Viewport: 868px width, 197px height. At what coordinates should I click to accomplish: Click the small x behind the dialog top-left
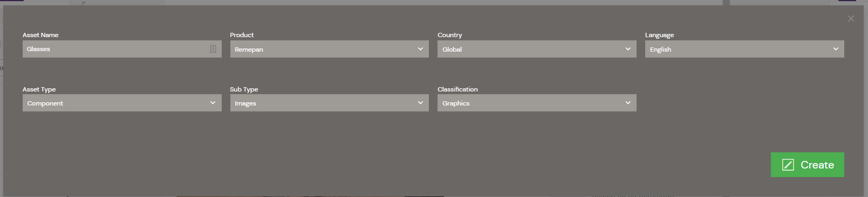tap(83, 3)
